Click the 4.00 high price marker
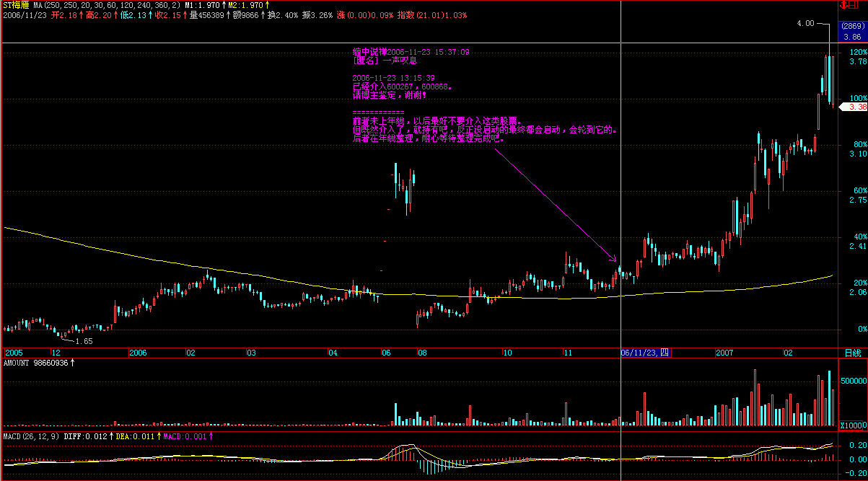Image resolution: width=868 pixels, height=481 pixels. coord(805,23)
